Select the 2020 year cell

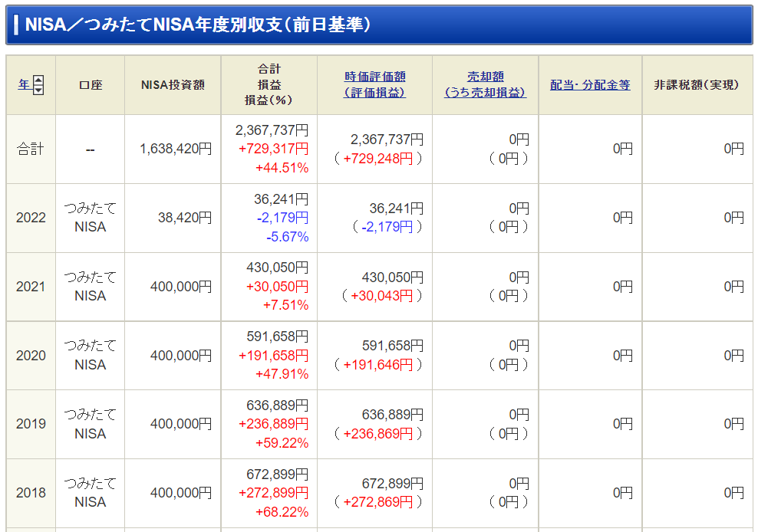tap(31, 355)
